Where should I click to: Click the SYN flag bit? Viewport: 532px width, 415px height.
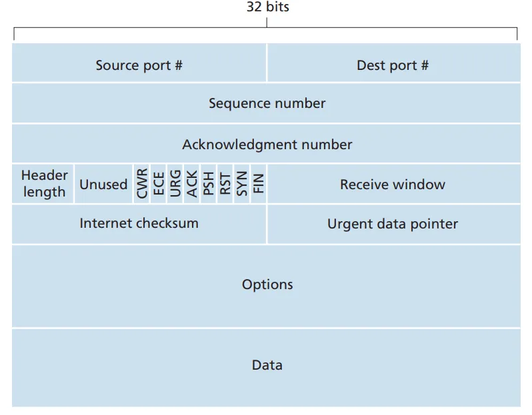[x=242, y=184]
